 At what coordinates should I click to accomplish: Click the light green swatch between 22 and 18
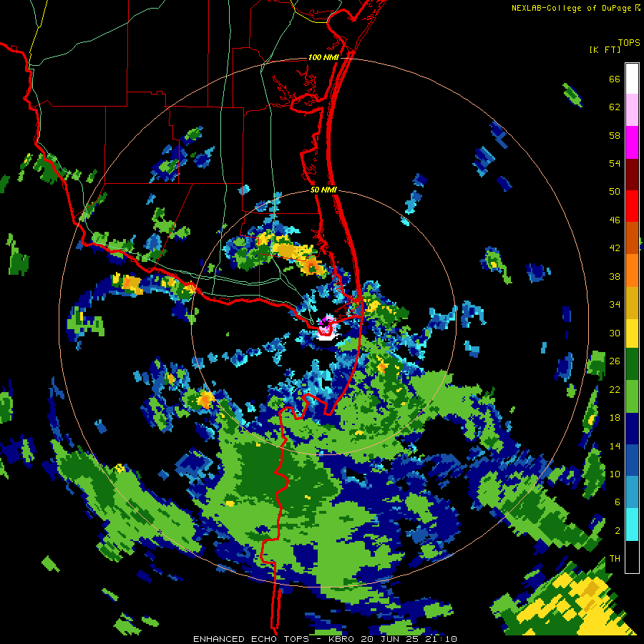(x=632, y=396)
